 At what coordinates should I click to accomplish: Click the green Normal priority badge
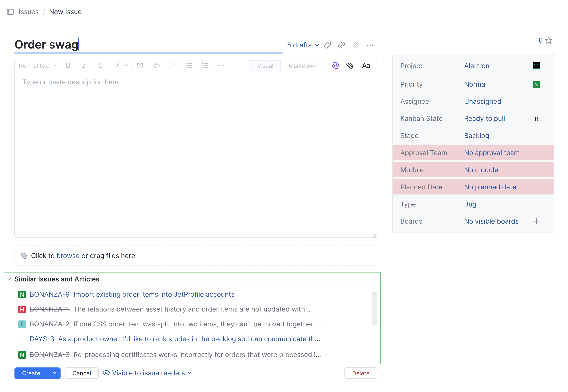(x=536, y=84)
